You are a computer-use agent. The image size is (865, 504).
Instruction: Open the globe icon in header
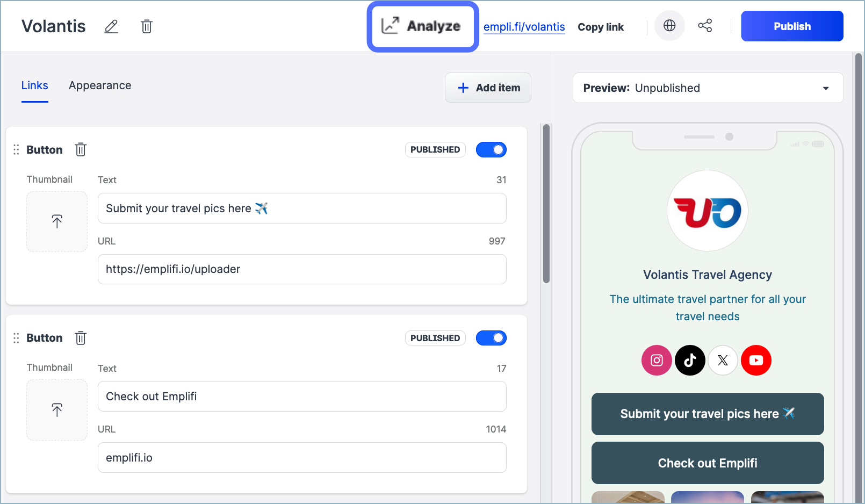coord(669,26)
